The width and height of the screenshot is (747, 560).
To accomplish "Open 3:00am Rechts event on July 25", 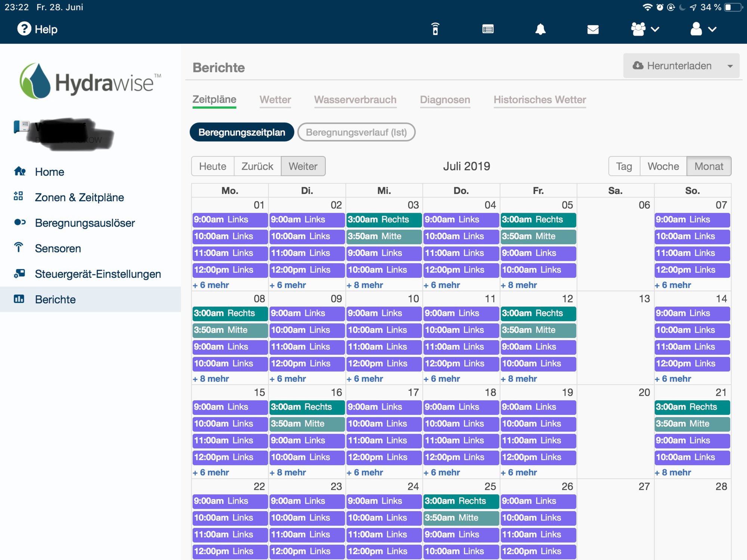I will [x=461, y=501].
